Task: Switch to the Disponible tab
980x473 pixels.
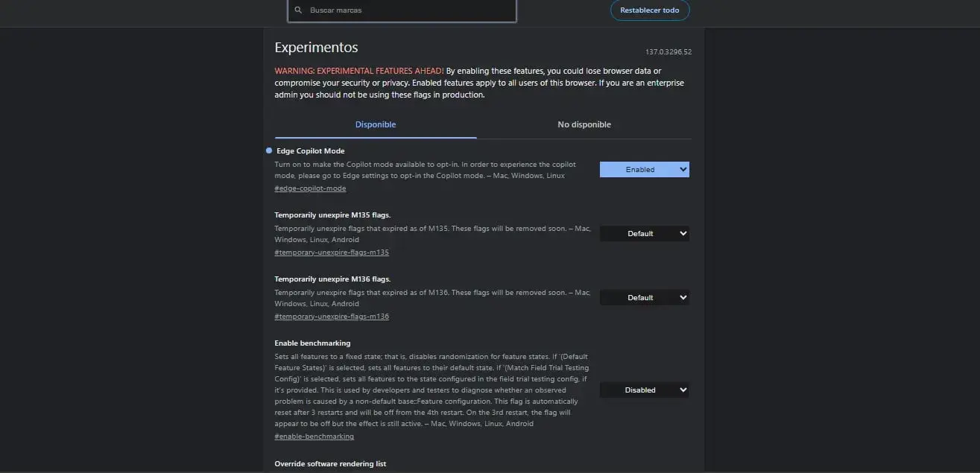Action: pyautogui.click(x=375, y=124)
